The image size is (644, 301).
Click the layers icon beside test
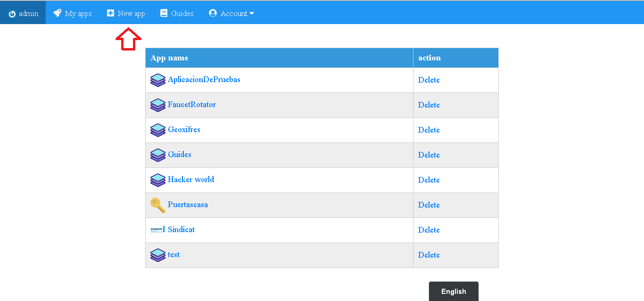point(158,255)
